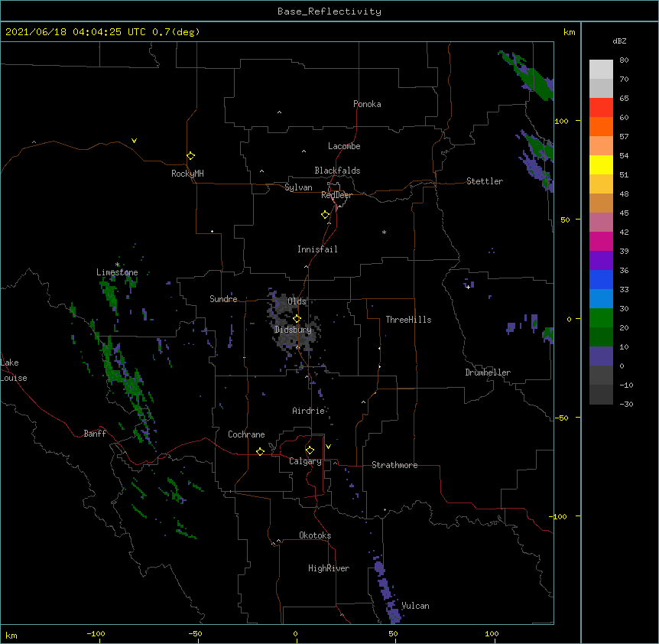The width and height of the screenshot is (659, 644).
Task: Click the yellow diamond between Olds and Didsbury
Action: click(x=297, y=319)
